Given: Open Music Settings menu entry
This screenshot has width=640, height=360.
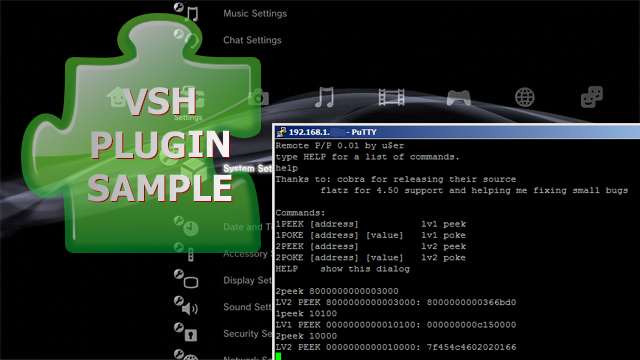Looking at the screenshot, I should coord(255,13).
